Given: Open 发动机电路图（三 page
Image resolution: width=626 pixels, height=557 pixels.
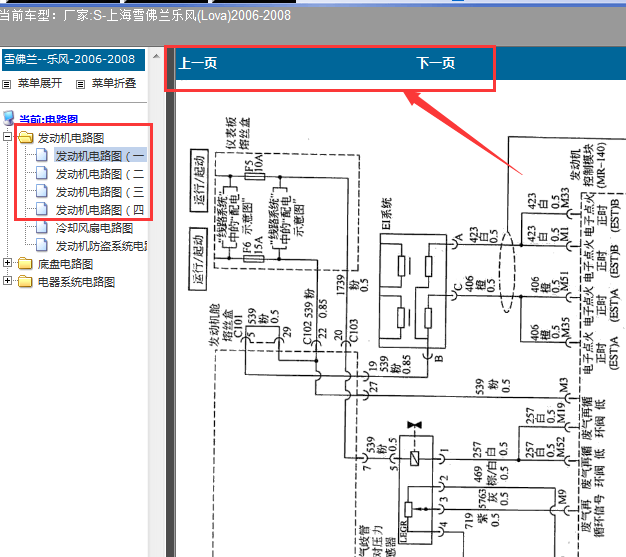Looking at the screenshot, I should (x=101, y=192).
